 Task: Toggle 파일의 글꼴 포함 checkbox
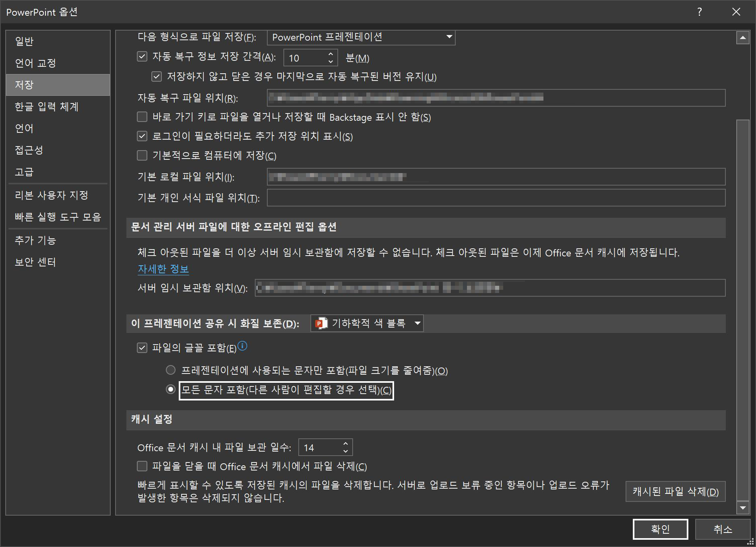point(142,348)
